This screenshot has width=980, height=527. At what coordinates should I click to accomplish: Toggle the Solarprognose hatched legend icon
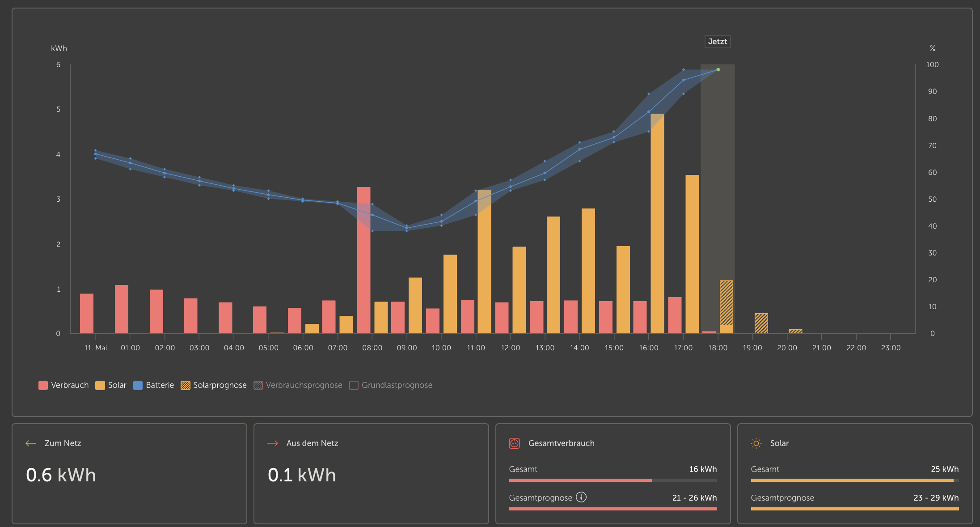185,385
